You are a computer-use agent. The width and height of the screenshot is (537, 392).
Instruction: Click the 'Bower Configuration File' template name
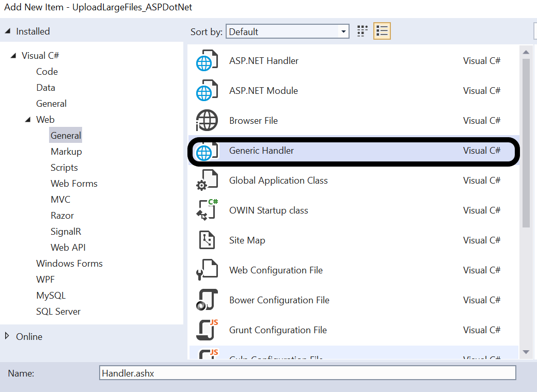tap(279, 300)
